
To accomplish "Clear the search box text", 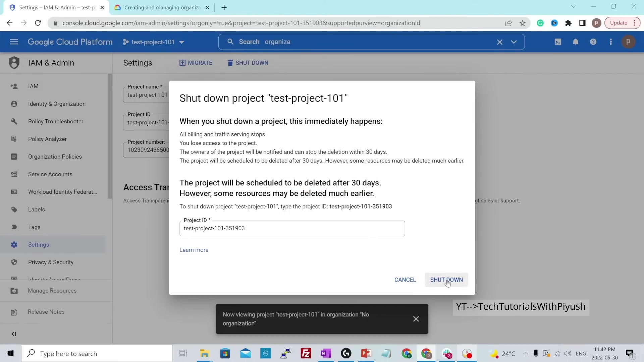I will [499, 42].
